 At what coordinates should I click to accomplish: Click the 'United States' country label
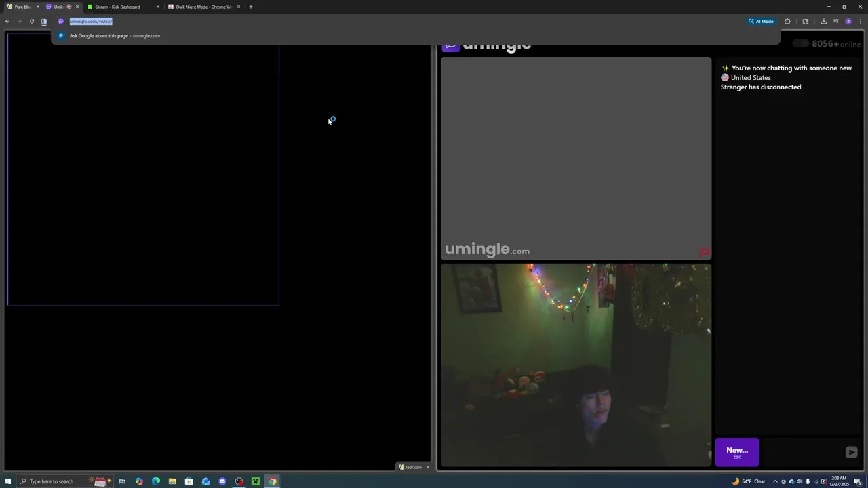[x=751, y=77]
